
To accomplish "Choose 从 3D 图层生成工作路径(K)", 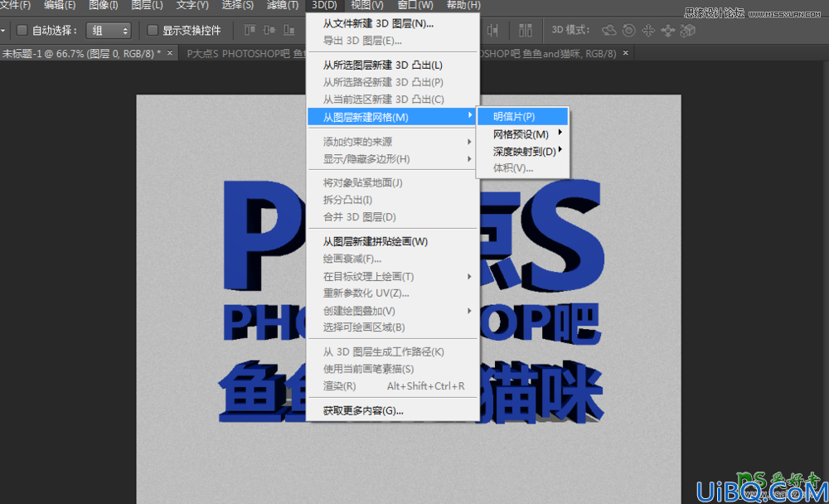I will (x=393, y=351).
